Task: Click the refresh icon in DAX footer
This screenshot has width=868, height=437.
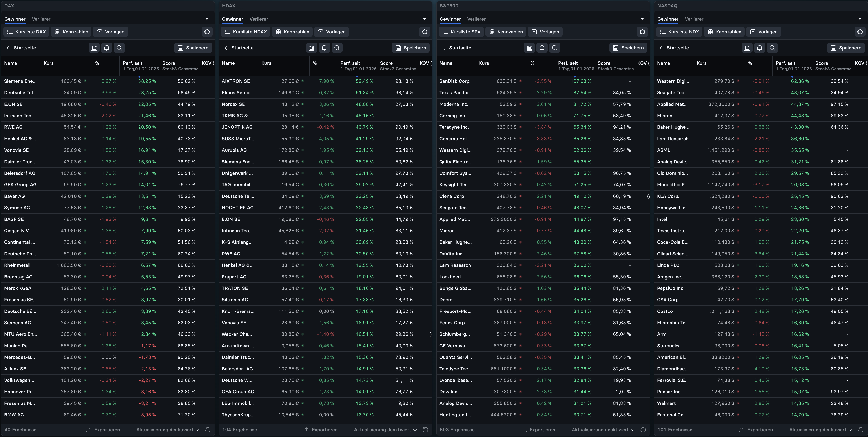Action: 208,430
